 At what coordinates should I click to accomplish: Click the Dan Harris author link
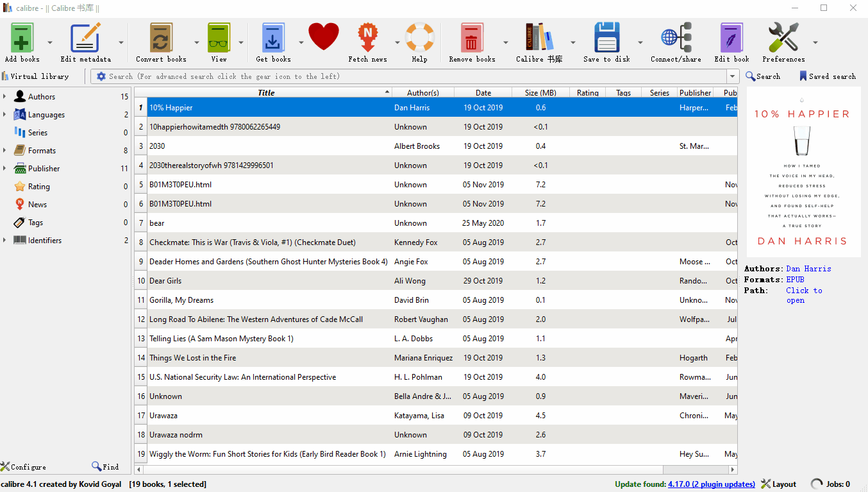[808, 269]
